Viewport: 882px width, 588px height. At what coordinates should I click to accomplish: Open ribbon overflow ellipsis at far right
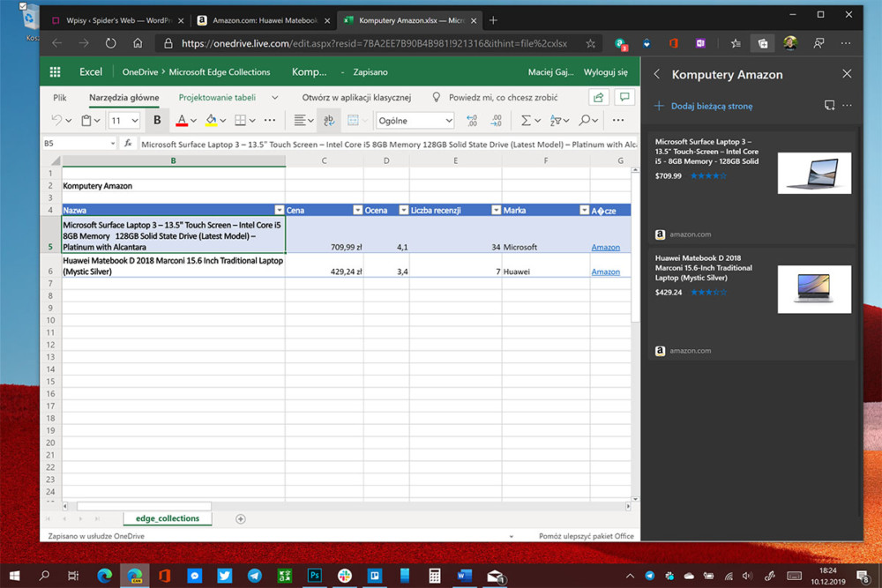point(618,120)
